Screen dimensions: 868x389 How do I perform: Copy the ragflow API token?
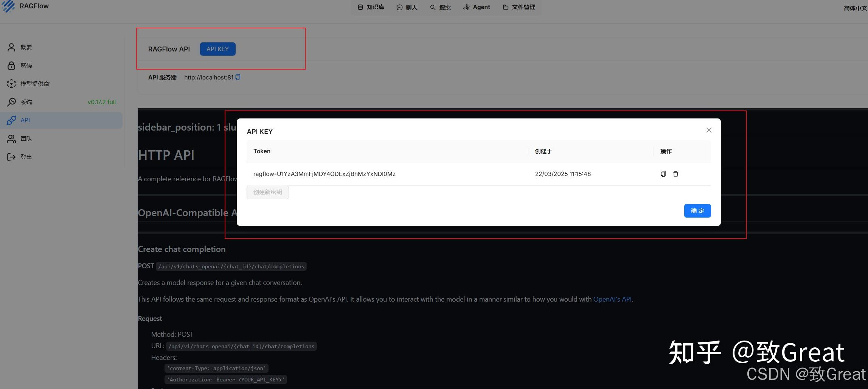[663, 174]
